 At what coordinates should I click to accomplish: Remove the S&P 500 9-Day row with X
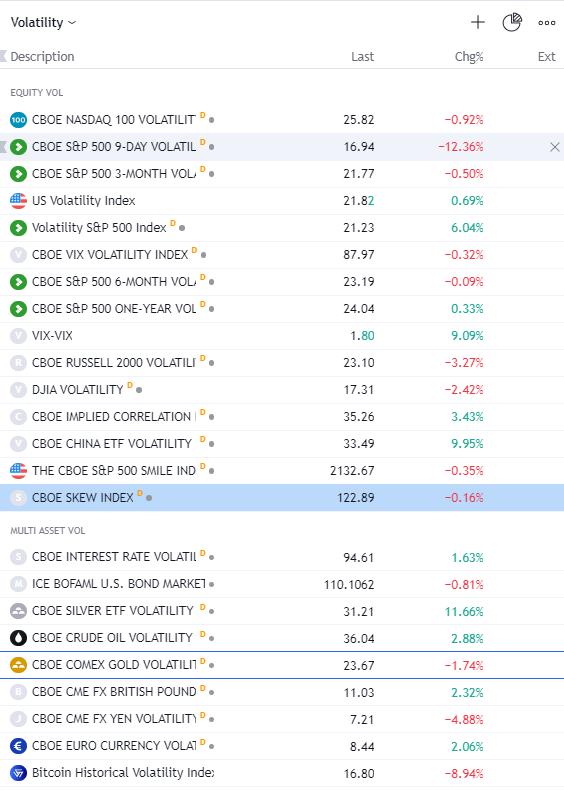(x=554, y=147)
